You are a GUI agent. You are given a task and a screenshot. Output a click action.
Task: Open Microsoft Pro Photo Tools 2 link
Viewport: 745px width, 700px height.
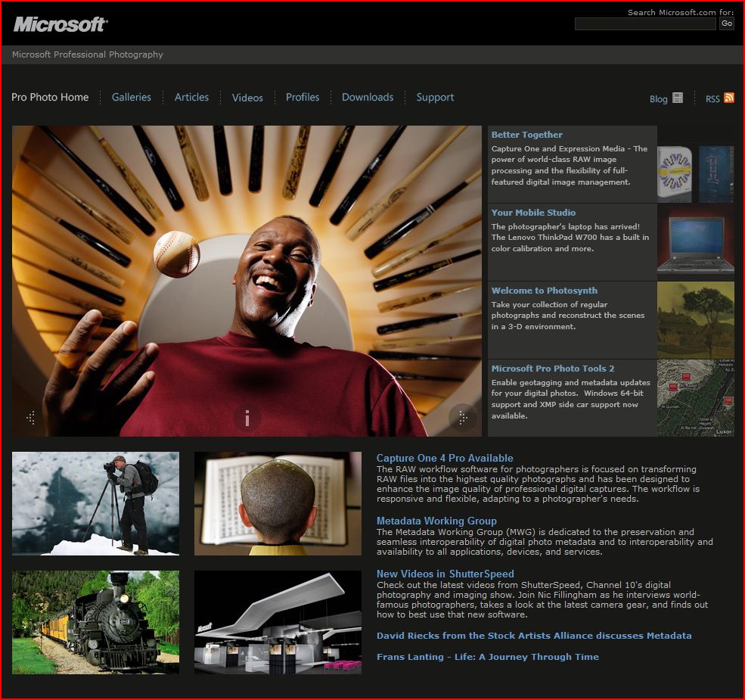(553, 369)
